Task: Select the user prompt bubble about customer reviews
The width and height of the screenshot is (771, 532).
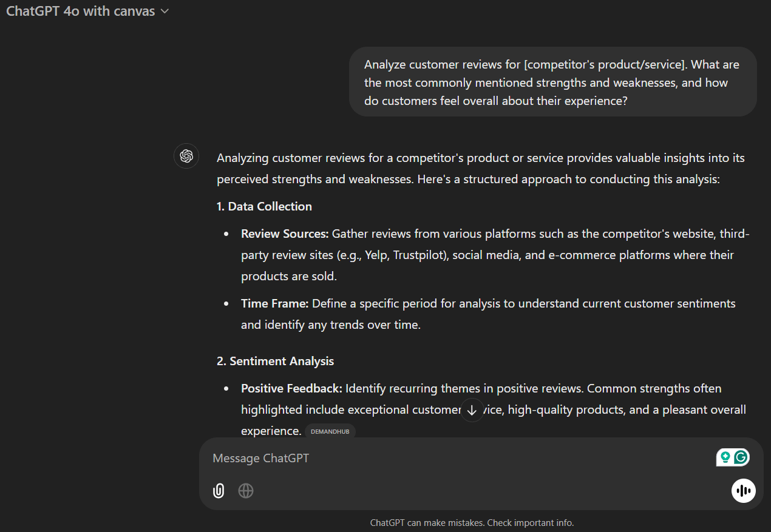Action: coord(552,82)
